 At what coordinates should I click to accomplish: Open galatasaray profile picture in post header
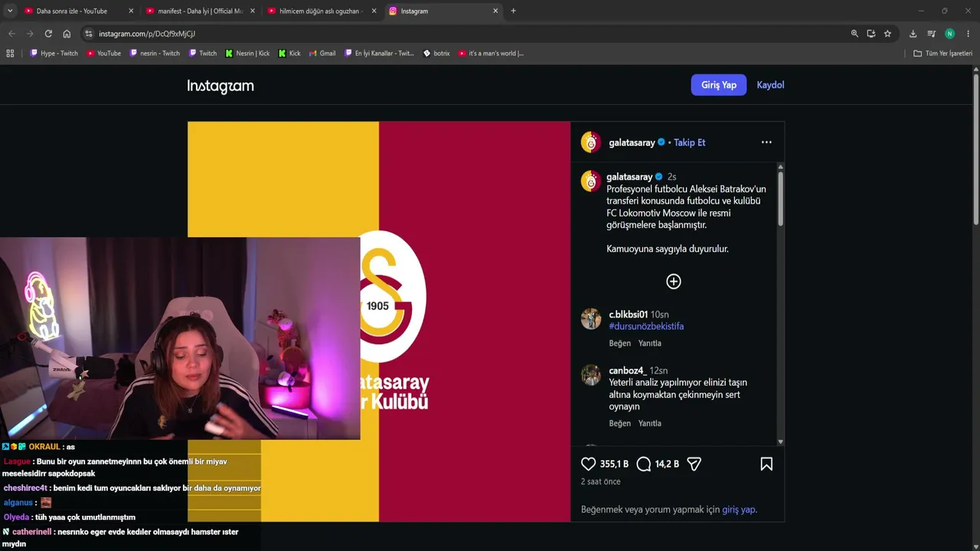(591, 142)
